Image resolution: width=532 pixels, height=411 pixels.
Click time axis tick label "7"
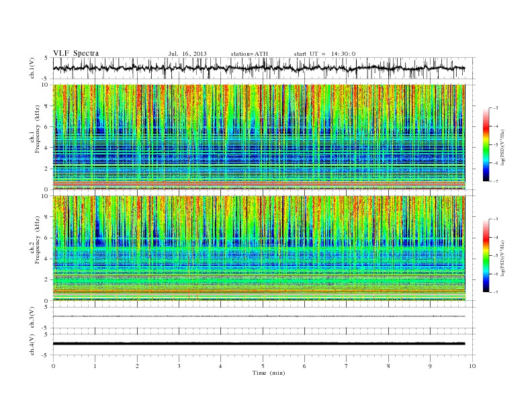(x=347, y=366)
